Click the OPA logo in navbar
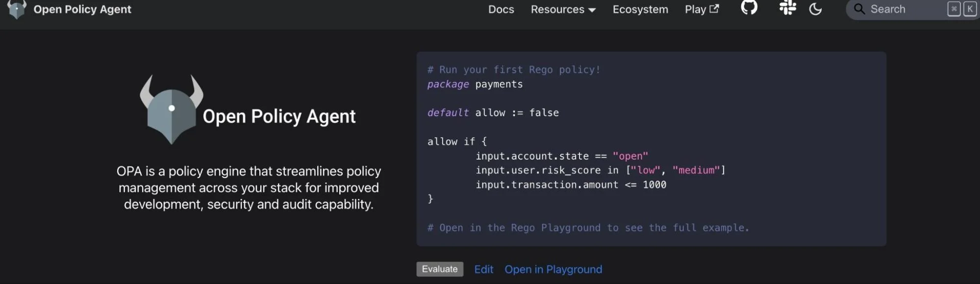Image resolution: width=980 pixels, height=284 pixels. pos(17,9)
